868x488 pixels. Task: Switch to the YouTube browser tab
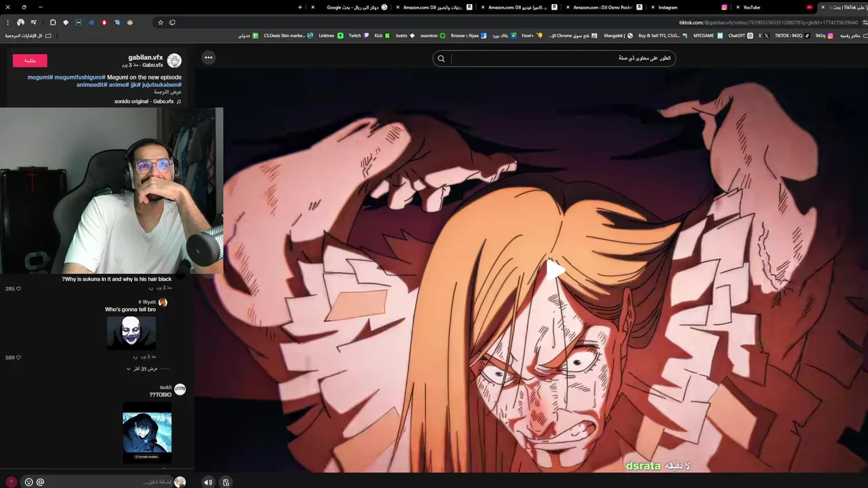773,7
